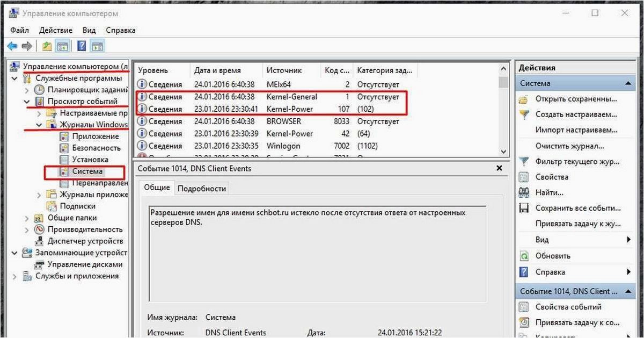Toggle the console tree toolbar icon
This screenshot has width=644, height=338.
point(62,47)
